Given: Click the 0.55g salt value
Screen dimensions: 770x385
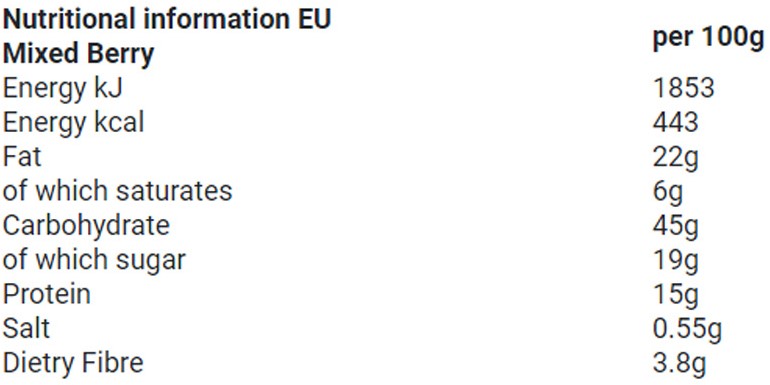Looking at the screenshot, I should (x=687, y=330).
